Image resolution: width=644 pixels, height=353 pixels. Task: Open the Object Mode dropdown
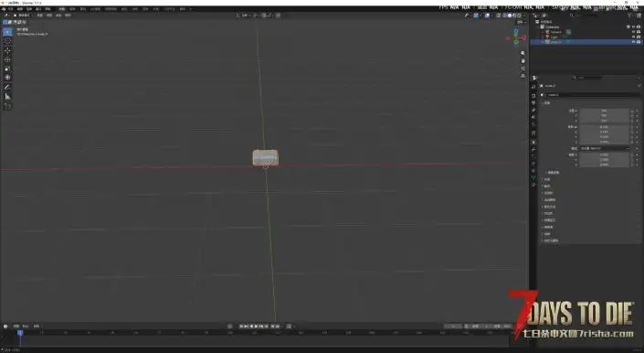coord(24,16)
